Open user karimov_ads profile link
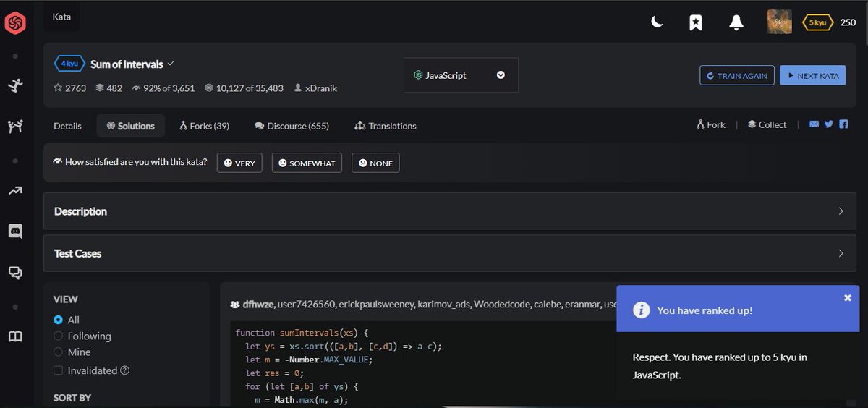Screen dimensions: 868x408 pyautogui.click(x=444, y=305)
